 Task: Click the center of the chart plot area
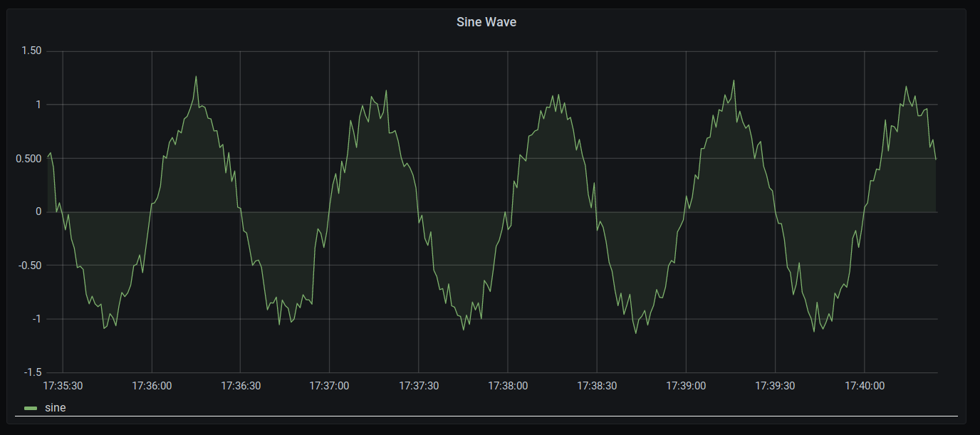[491, 211]
